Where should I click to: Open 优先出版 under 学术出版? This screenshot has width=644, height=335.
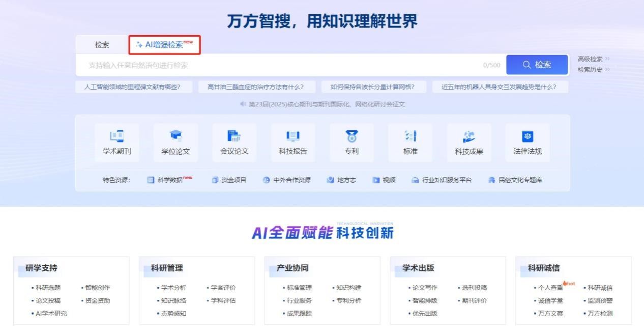(425, 313)
